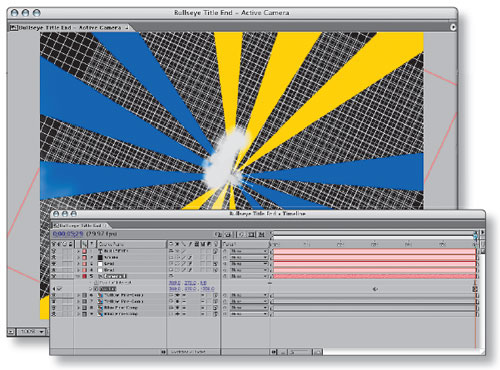Click the current time indicator on time ruler

(x=476, y=237)
